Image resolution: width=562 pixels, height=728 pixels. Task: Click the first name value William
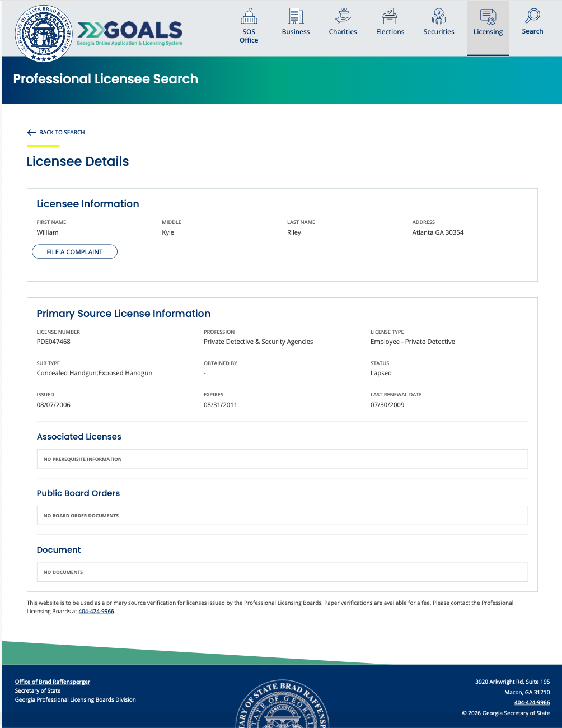48,232
